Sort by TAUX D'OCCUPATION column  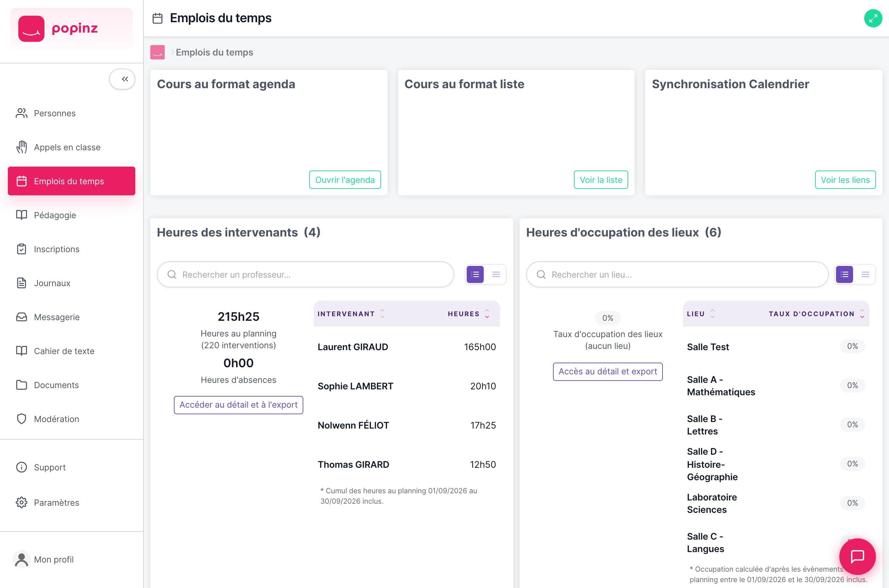pyautogui.click(x=816, y=314)
